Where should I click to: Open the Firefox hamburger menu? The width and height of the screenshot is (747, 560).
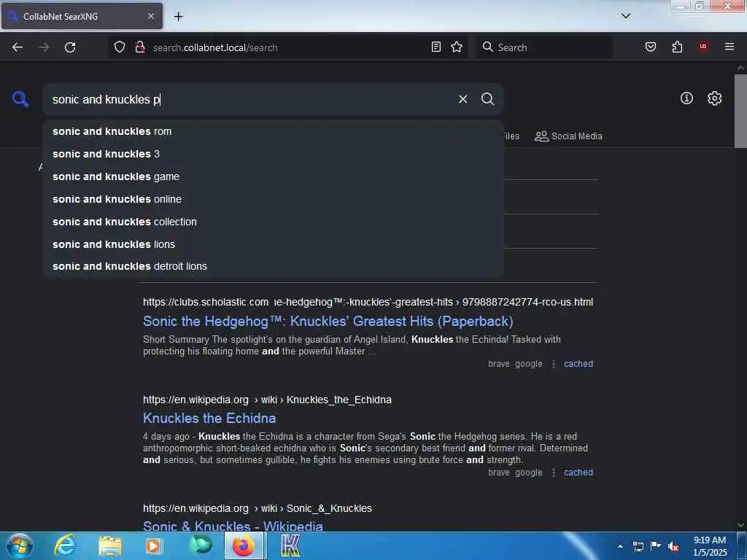729,47
